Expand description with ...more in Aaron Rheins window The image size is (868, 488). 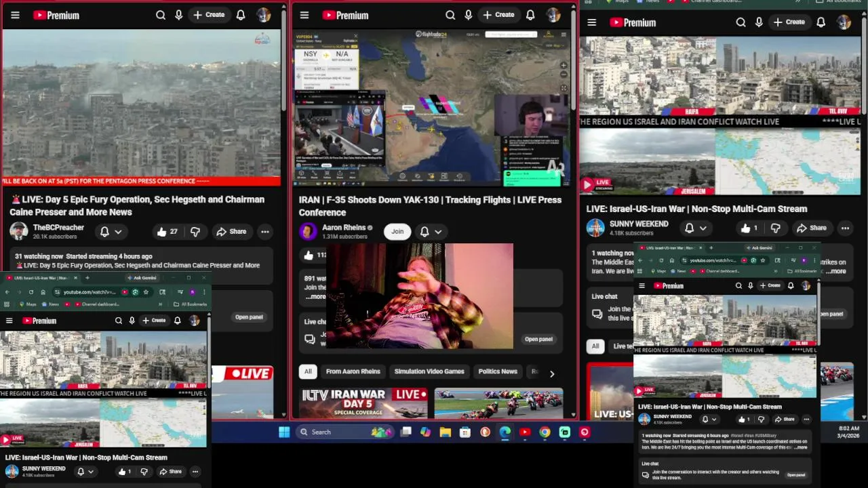316,297
